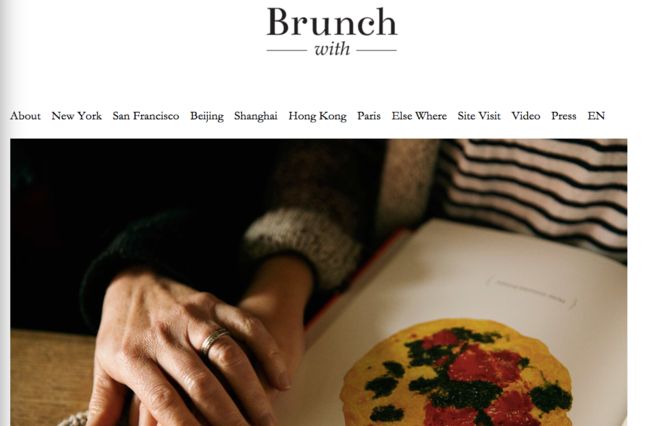Go to the Site Visit page

[479, 116]
